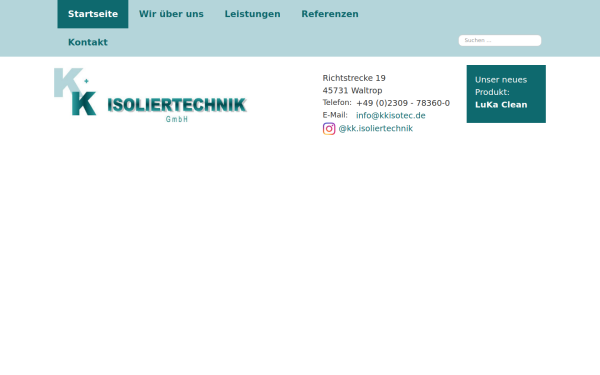This screenshot has height=375, width=600.
Task: Select the address text Richtstrecke 19
Action: point(354,78)
